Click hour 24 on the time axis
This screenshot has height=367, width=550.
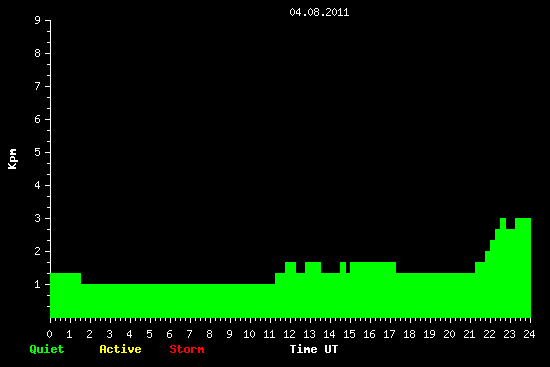click(x=529, y=334)
